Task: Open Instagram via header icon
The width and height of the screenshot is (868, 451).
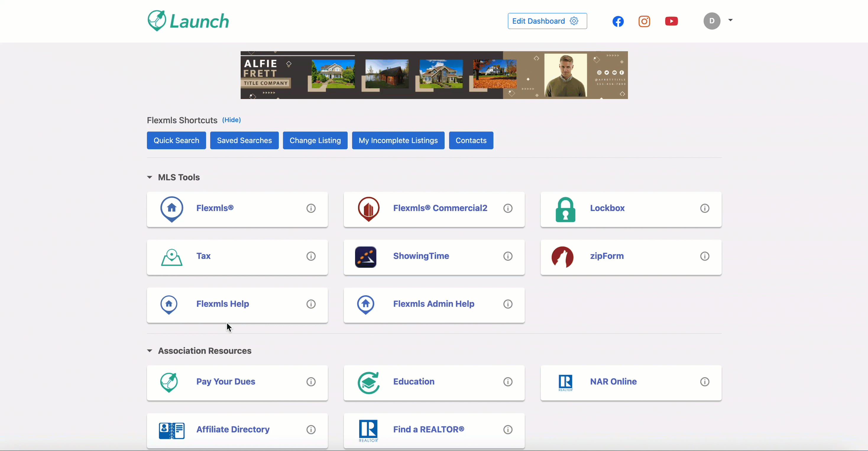Action: coord(644,21)
